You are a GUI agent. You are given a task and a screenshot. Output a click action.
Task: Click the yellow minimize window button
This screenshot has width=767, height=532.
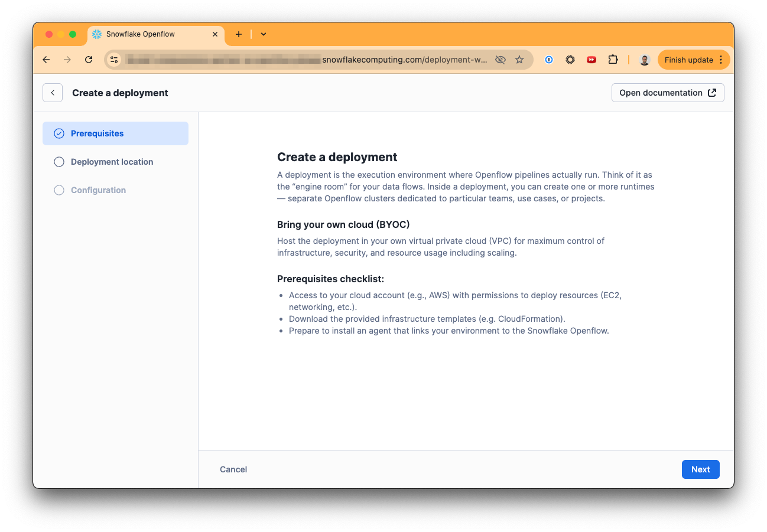[61, 34]
